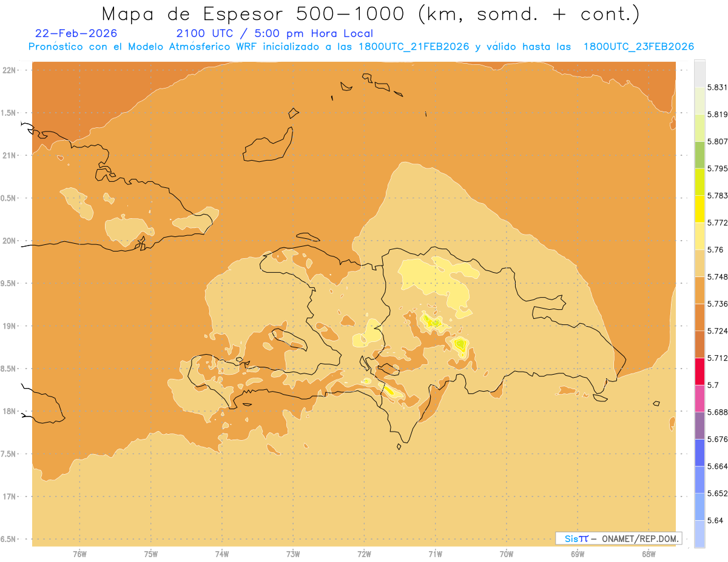Click the 21N latitude label
Viewport: 728px width, 562px height.
coord(9,156)
